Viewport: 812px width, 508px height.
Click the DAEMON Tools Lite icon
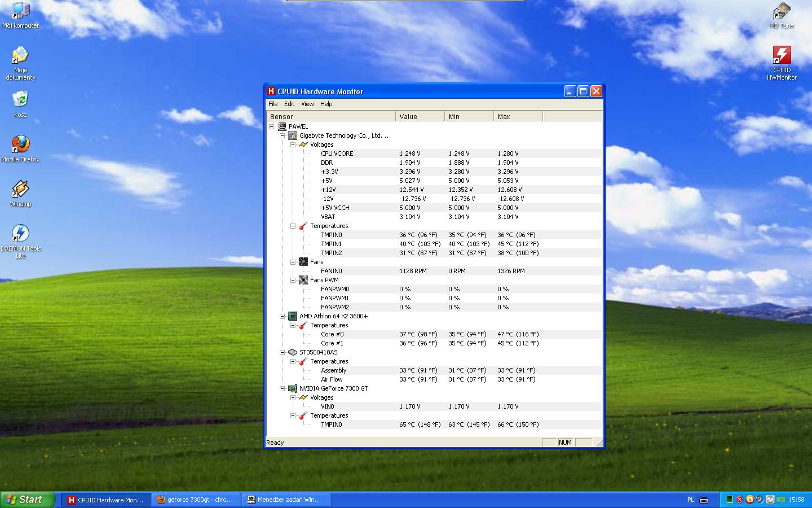(20, 234)
